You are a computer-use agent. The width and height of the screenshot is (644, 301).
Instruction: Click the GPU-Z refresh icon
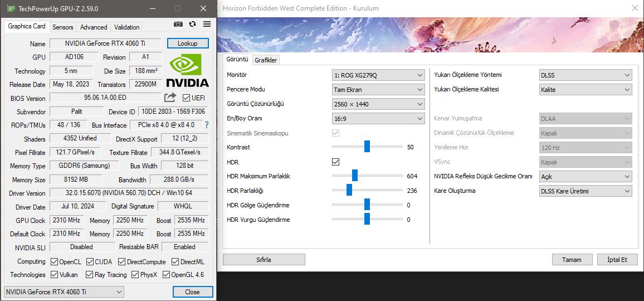193,25
